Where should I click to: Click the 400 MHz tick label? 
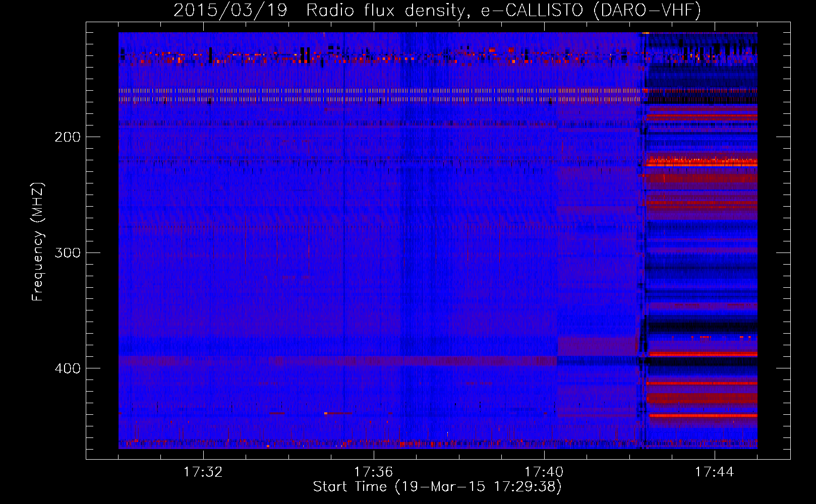tap(68, 368)
